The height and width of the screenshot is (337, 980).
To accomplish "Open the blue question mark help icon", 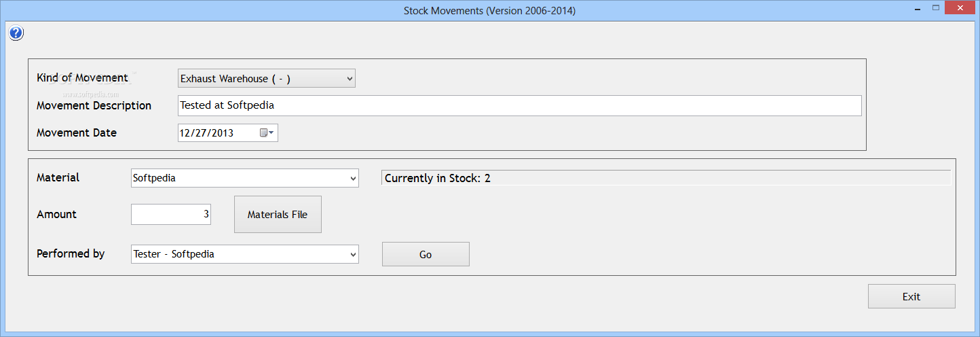I will tap(16, 33).
